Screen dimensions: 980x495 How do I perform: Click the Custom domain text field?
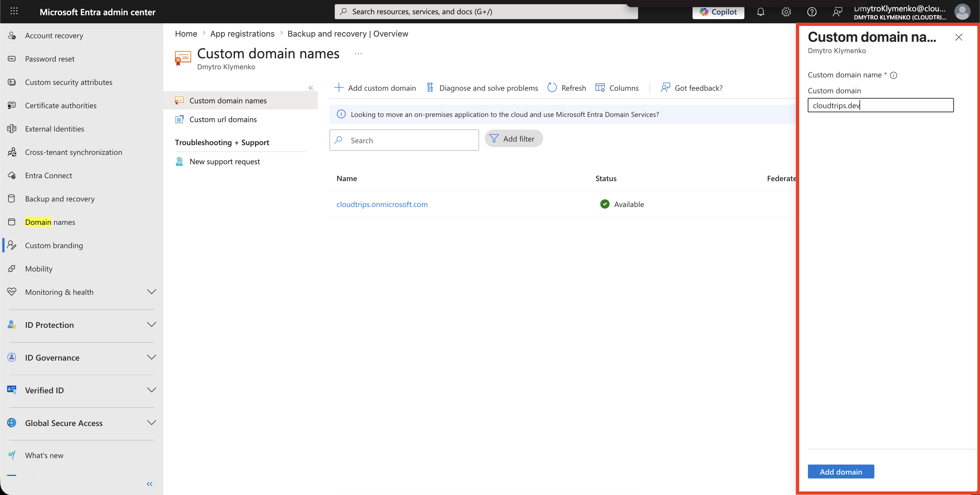click(x=880, y=105)
